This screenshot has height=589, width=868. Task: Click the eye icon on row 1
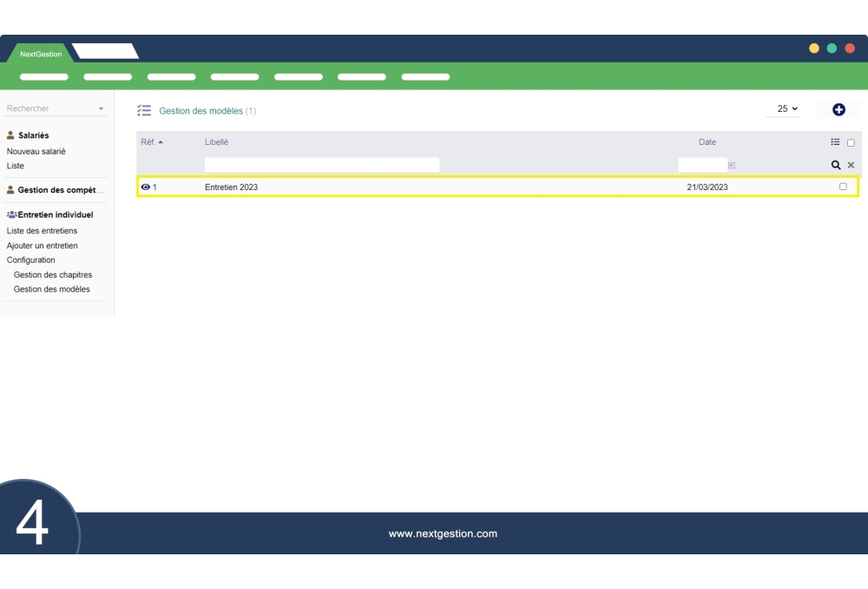pos(145,187)
